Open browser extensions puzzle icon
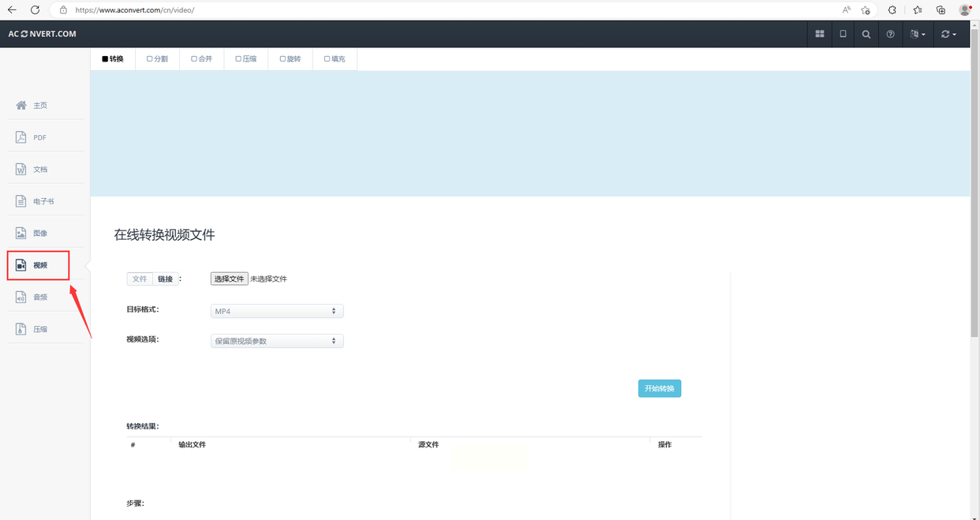Screen dimensions: 980x520 click(x=892, y=10)
